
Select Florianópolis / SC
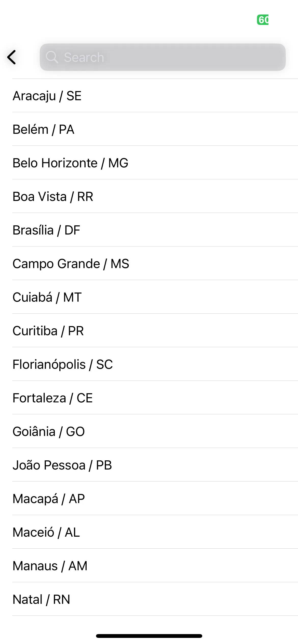pos(155,364)
